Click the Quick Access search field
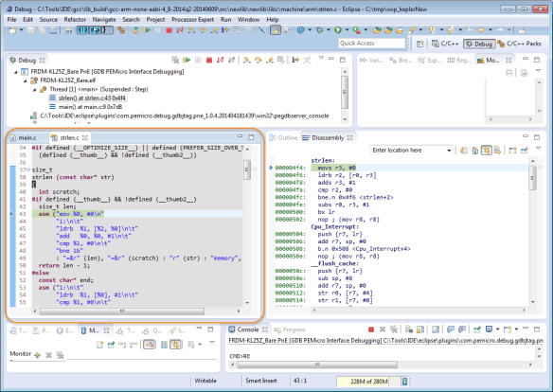 coord(372,43)
